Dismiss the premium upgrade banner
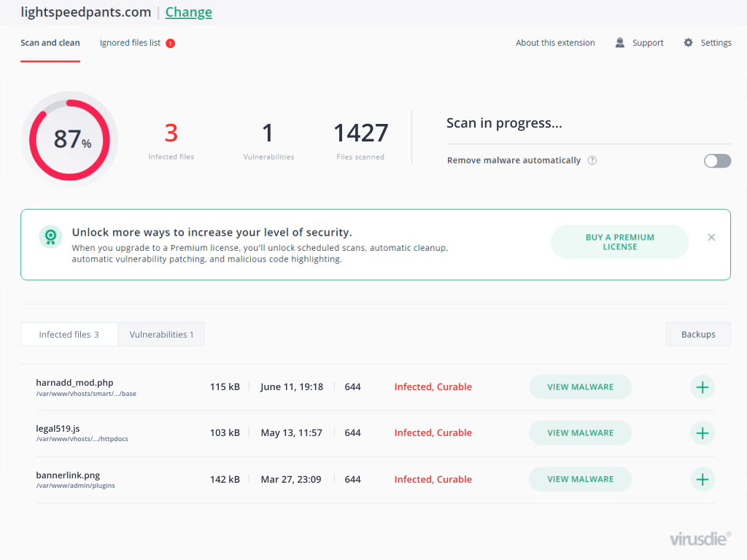The height and width of the screenshot is (560, 747). pyautogui.click(x=711, y=237)
